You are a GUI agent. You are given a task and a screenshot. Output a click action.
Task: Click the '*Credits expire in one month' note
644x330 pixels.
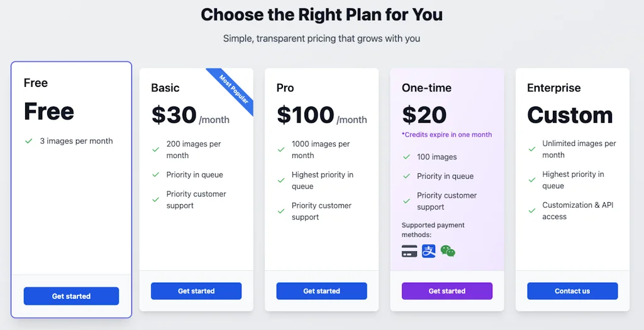[x=447, y=135]
